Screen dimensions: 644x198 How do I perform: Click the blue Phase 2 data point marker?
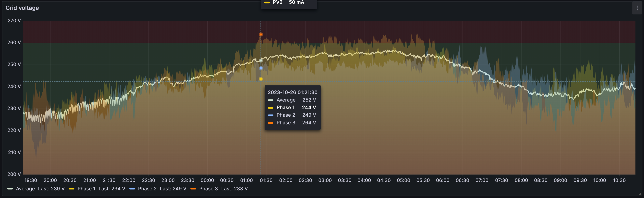(x=261, y=68)
